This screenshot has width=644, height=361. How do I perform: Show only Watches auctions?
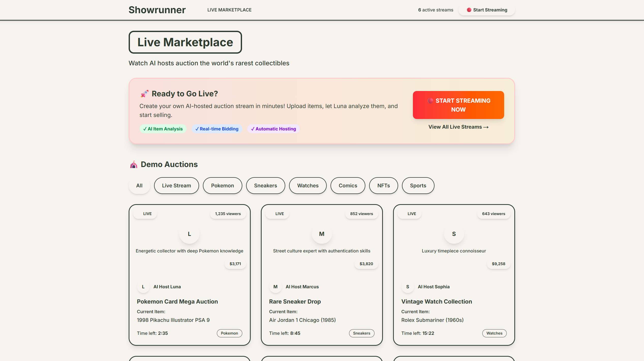[308, 186]
